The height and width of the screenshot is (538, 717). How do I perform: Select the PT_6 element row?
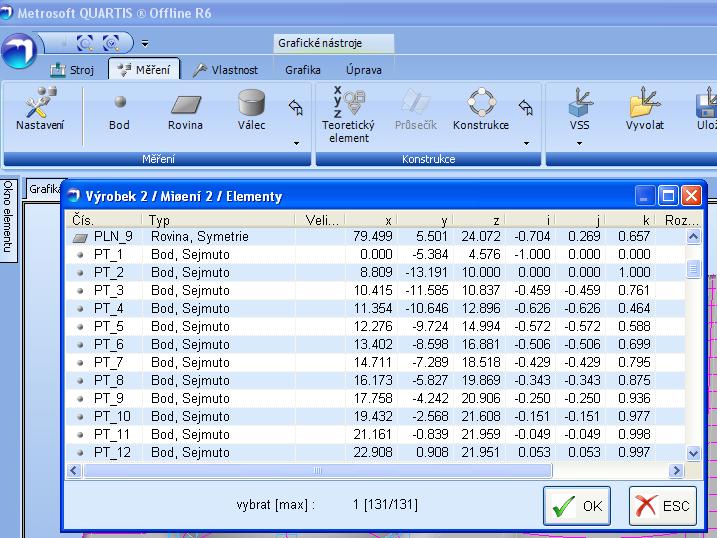[x=375, y=344]
